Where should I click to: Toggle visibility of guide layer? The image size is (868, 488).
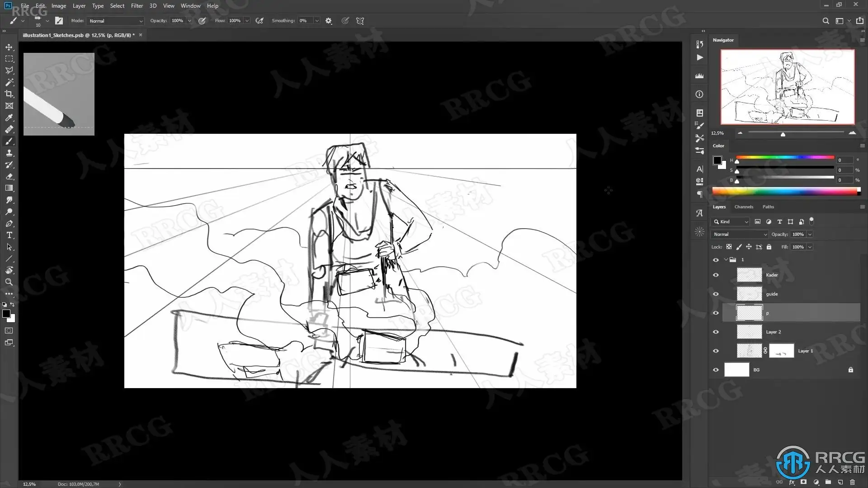[x=716, y=294]
